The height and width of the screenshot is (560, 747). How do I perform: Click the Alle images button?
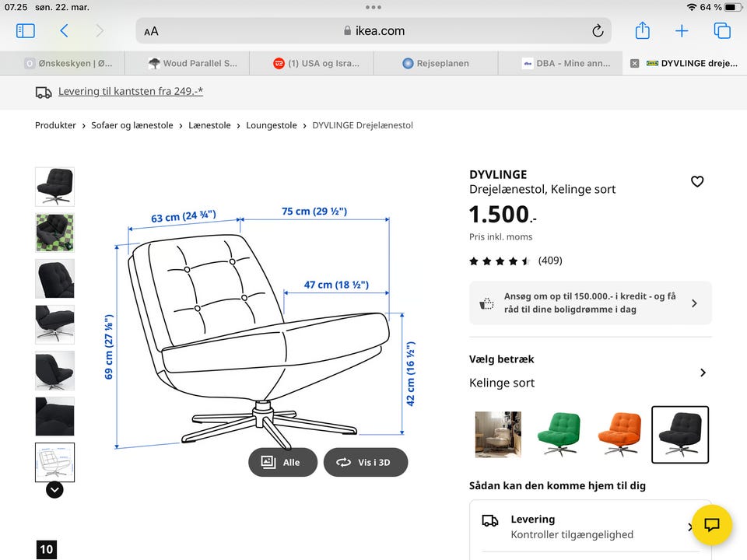click(282, 462)
